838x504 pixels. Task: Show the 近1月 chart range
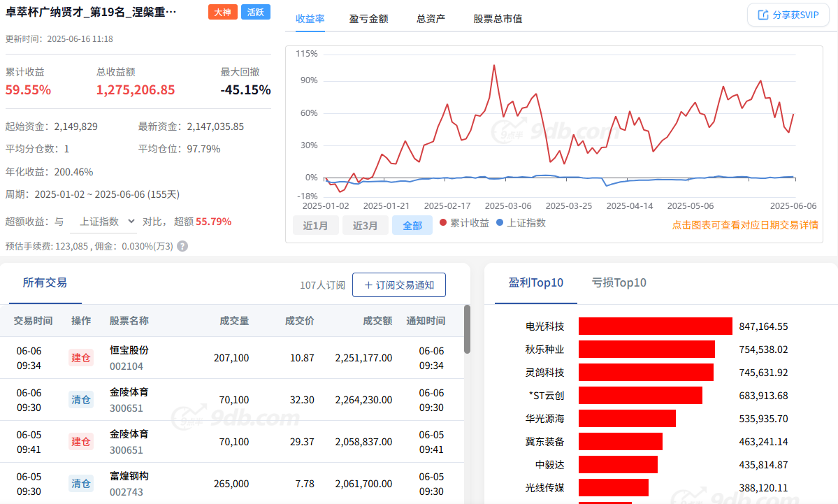point(315,226)
